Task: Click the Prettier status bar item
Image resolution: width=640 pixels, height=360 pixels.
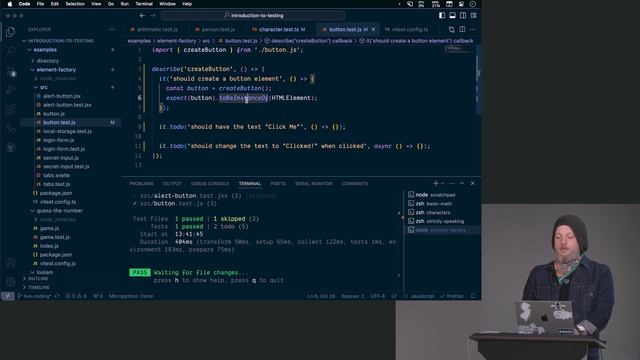Action: coord(452,296)
